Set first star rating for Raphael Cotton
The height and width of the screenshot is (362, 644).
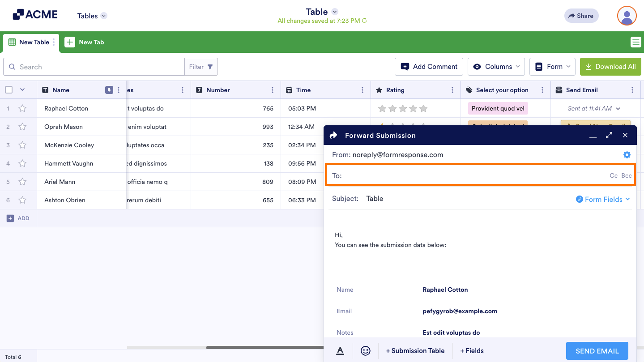(x=382, y=108)
